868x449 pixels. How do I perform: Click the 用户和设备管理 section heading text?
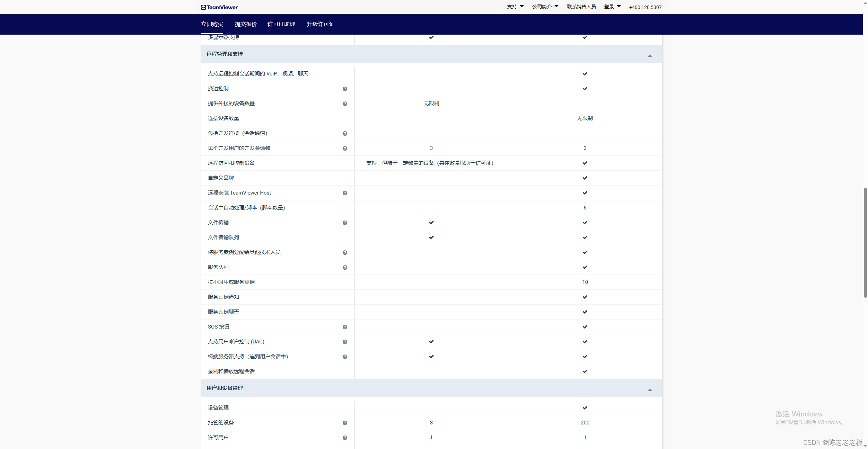[225, 388]
